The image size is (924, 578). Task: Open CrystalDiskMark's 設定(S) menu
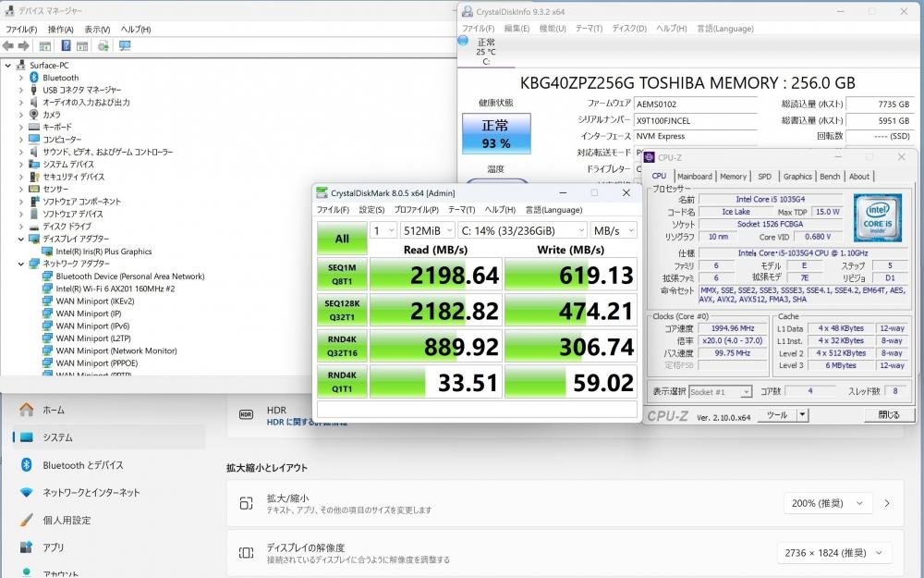pos(371,210)
